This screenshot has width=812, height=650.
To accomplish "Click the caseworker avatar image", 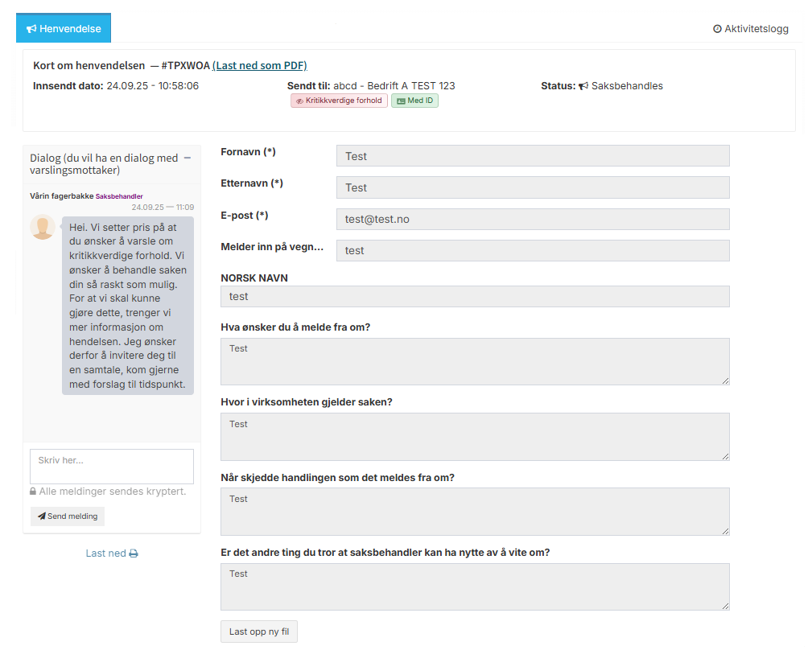I will coord(43,228).
